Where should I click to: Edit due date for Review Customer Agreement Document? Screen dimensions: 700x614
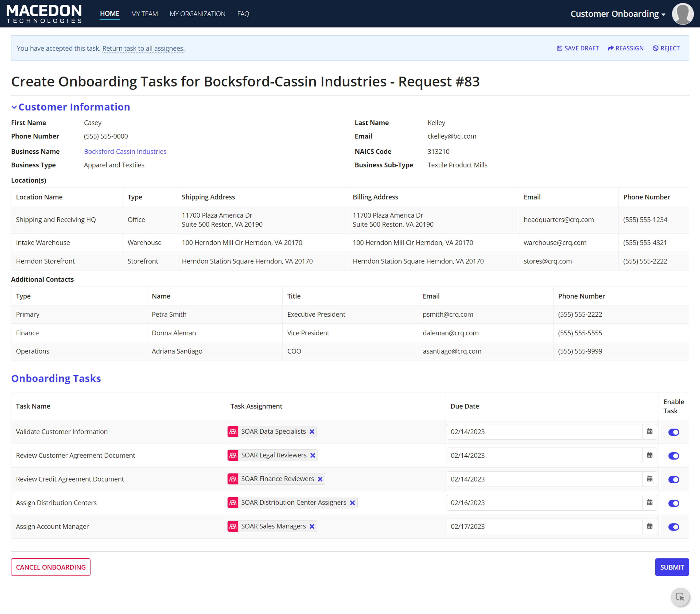click(545, 455)
